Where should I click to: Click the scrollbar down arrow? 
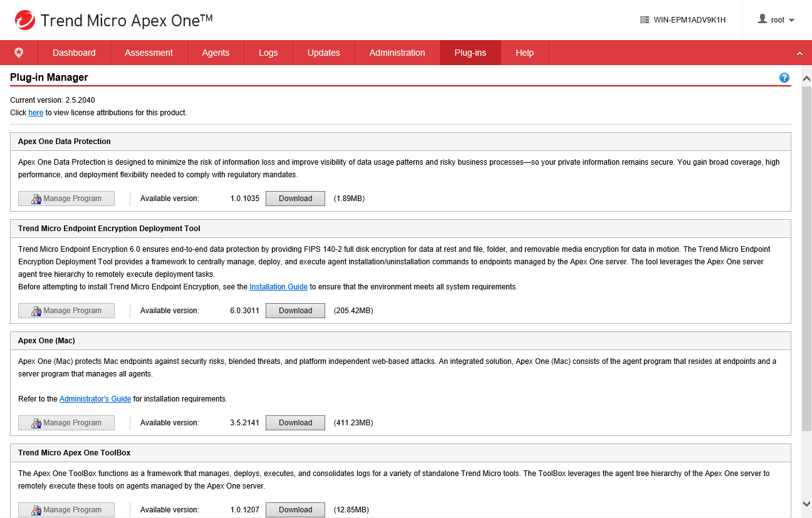tap(806, 504)
